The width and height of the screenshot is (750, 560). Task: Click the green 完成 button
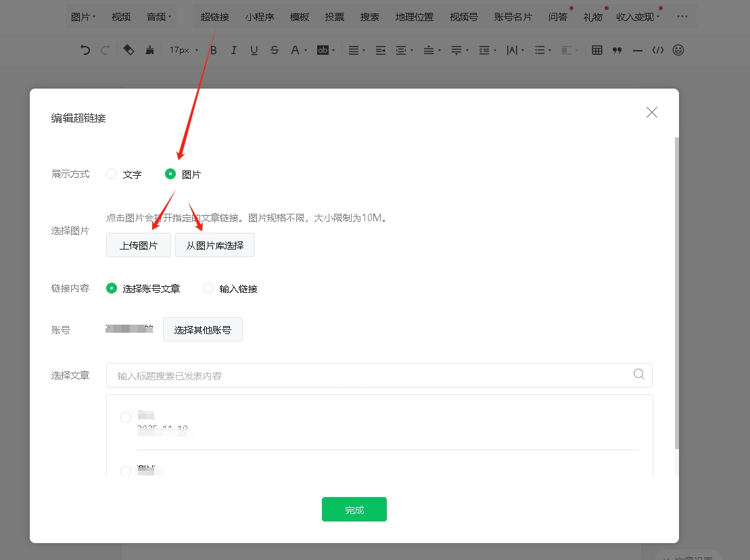pyautogui.click(x=354, y=509)
